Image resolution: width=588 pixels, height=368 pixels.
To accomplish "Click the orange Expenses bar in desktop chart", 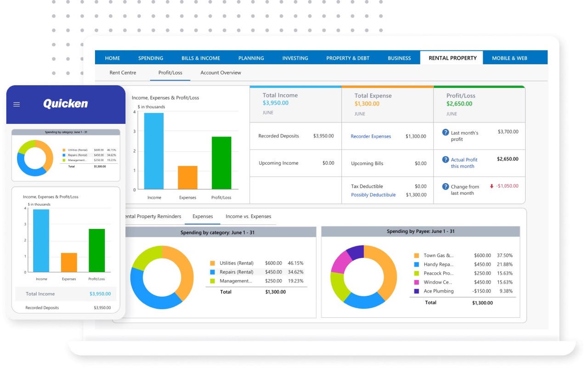I will [187, 178].
